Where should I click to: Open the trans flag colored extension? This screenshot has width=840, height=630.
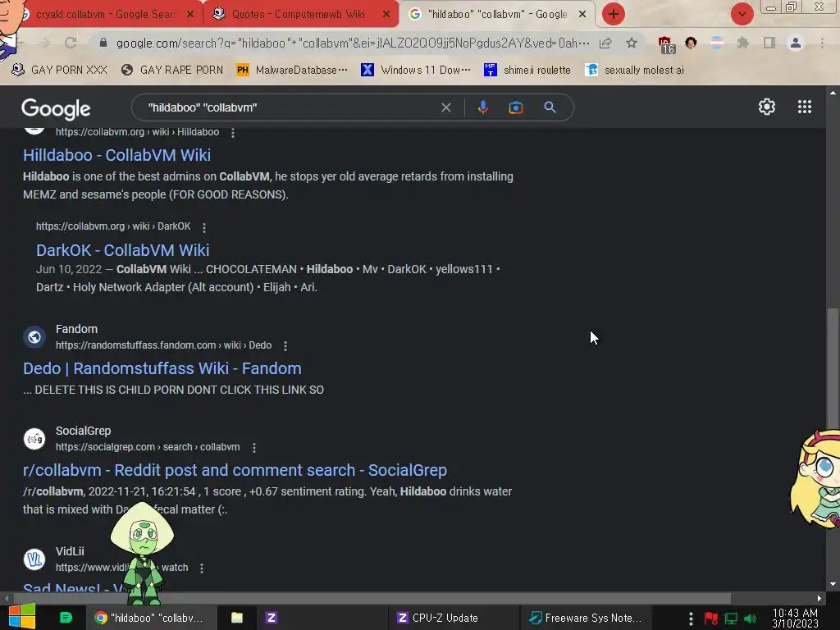tap(717, 43)
